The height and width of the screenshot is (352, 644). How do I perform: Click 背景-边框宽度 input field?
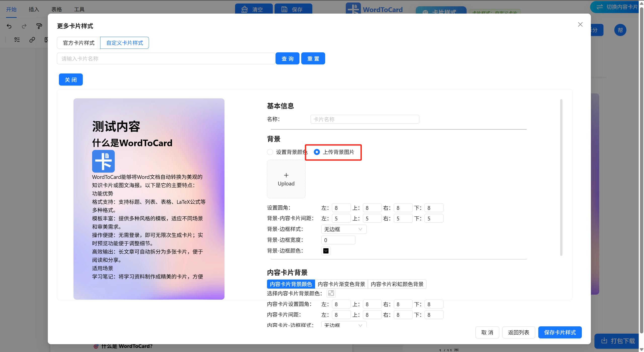(x=338, y=240)
